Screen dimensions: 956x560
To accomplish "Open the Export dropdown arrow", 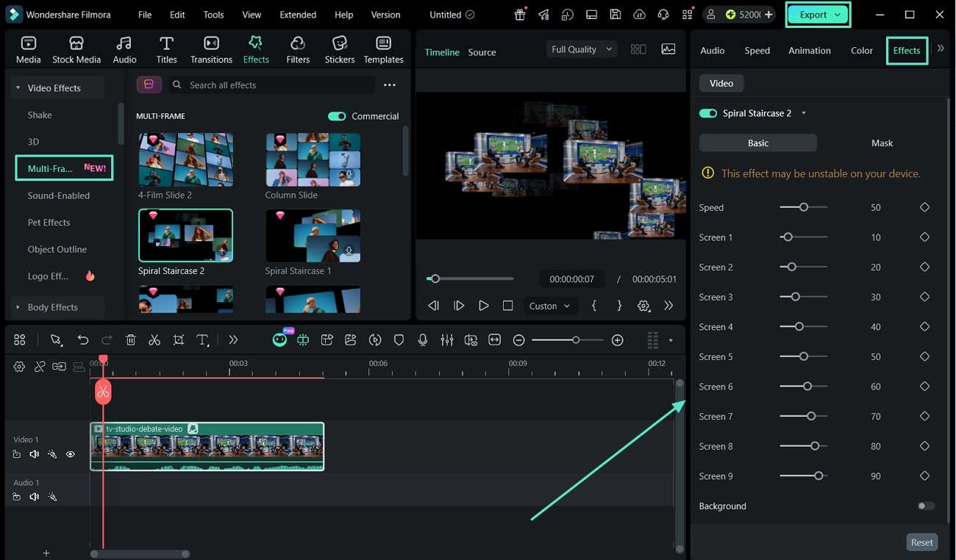I will tap(838, 15).
